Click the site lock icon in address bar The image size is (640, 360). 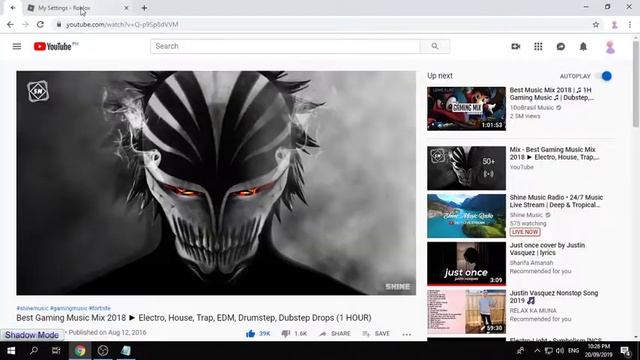pyautogui.click(x=59, y=24)
